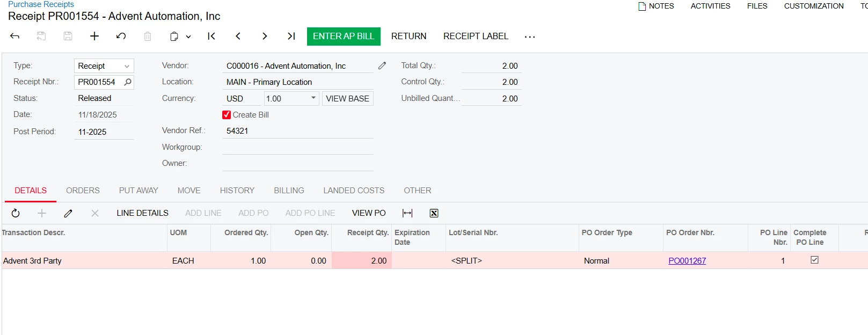Viewport: 868px width, 335px height.
Task: Open the currency rate dropdown arrow
Action: click(x=313, y=98)
